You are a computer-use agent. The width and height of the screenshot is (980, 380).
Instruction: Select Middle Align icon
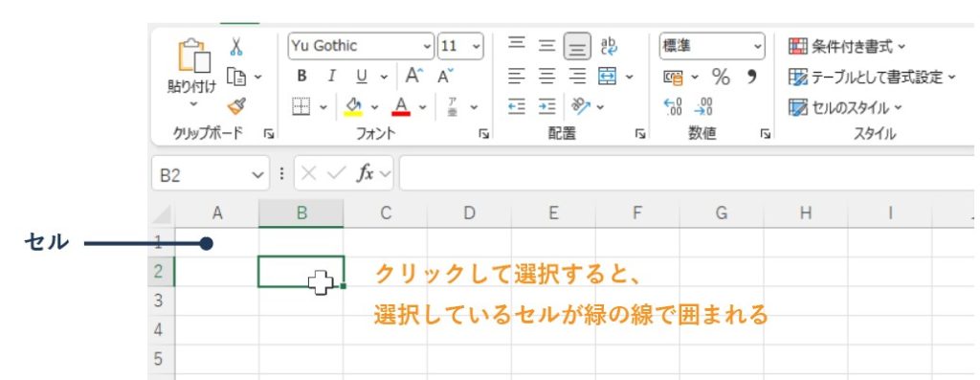click(546, 46)
